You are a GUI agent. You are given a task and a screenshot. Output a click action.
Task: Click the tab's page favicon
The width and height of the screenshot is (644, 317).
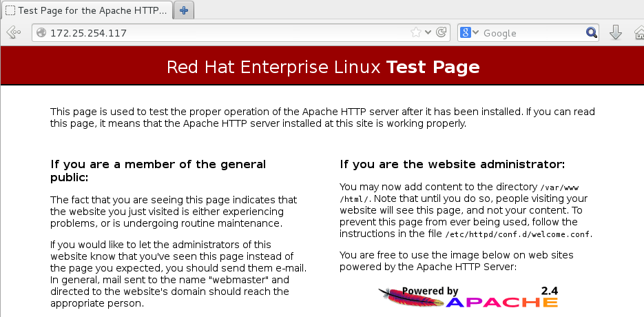pyautogui.click(x=11, y=11)
